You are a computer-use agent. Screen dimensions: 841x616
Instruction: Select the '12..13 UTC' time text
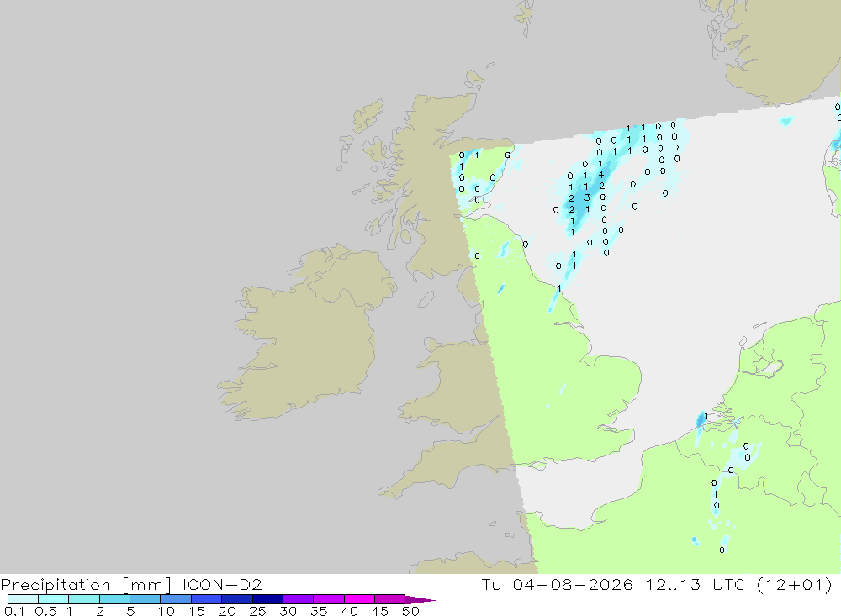(x=696, y=584)
